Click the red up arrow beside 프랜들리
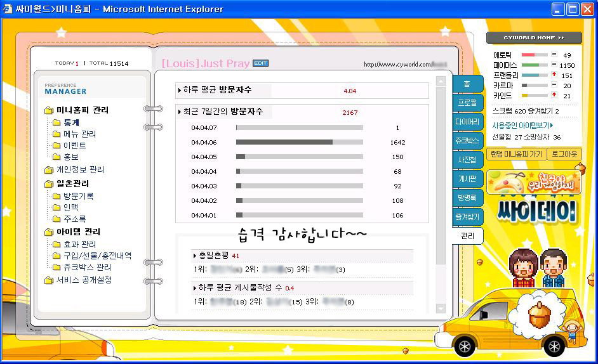Screen dimensions: 598x364 pos(554,75)
